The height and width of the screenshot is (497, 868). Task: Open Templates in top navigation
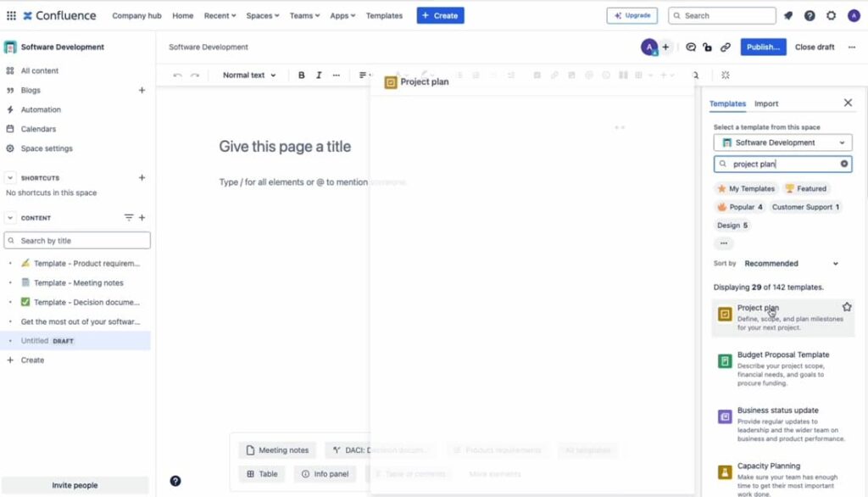click(384, 15)
